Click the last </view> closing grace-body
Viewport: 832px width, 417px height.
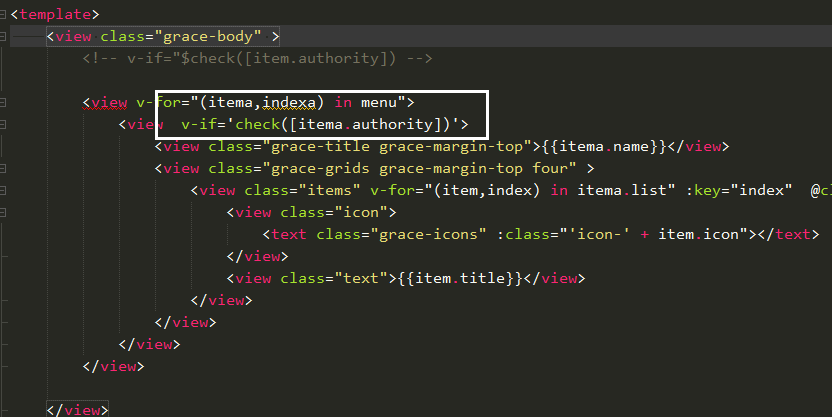coord(77,410)
